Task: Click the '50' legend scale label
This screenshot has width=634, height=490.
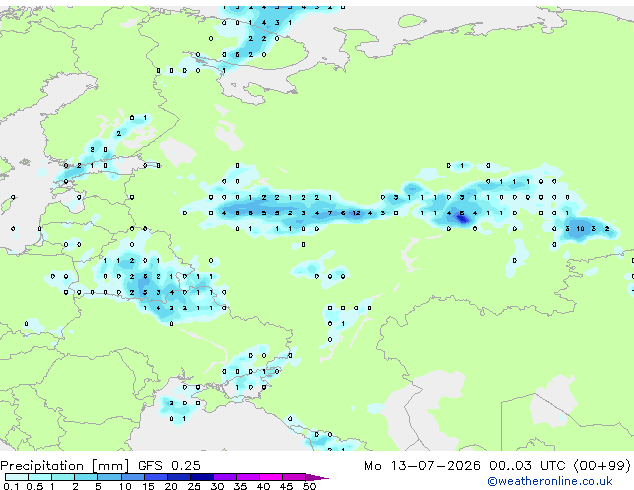Action: 310,486
